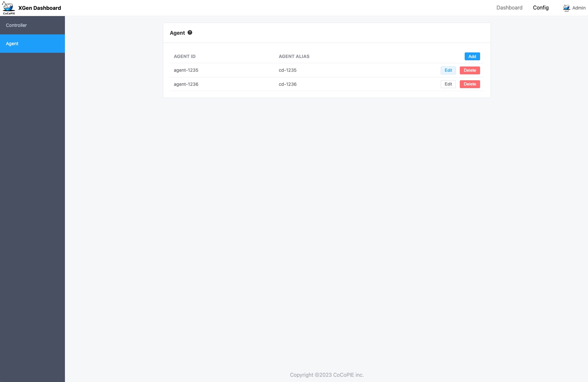The image size is (588, 382).
Task: Select the agent-1235 ID cell
Action: tap(186, 70)
